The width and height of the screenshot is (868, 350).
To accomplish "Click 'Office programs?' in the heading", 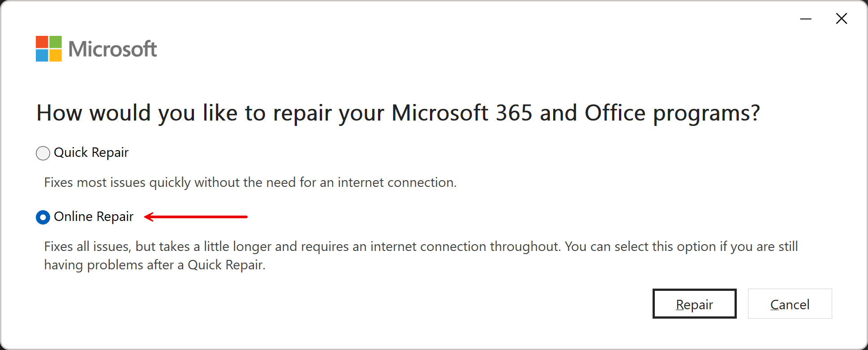I will pos(672,113).
